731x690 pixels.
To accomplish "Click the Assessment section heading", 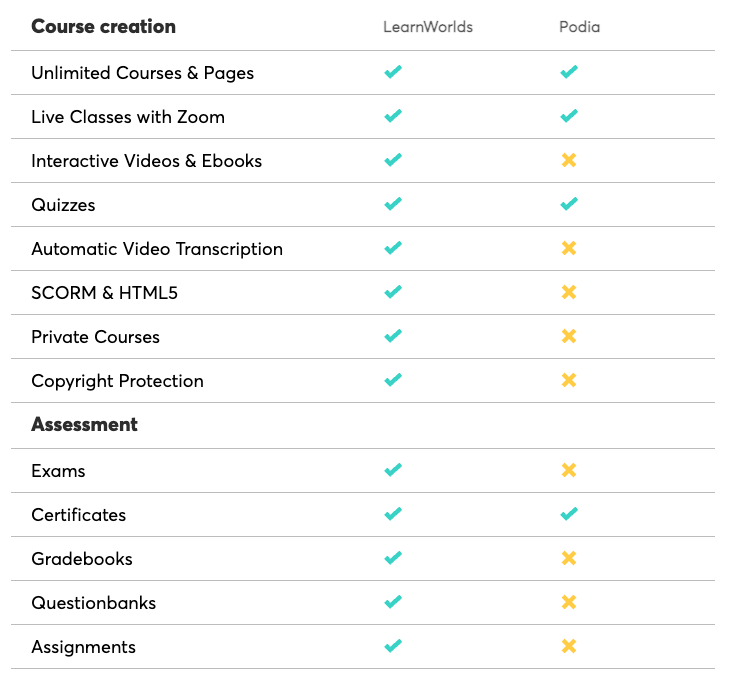I will tap(84, 425).
